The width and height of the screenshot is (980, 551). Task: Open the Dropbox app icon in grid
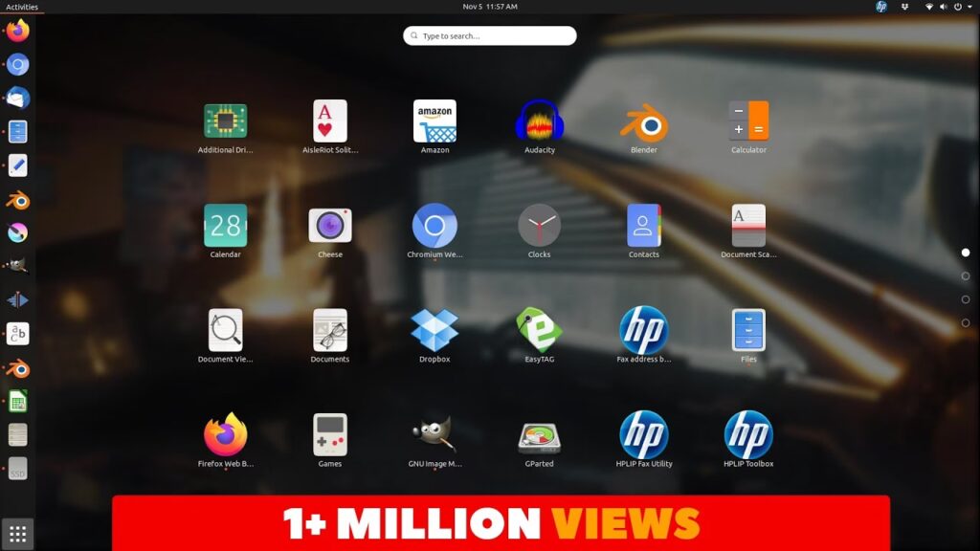point(434,330)
